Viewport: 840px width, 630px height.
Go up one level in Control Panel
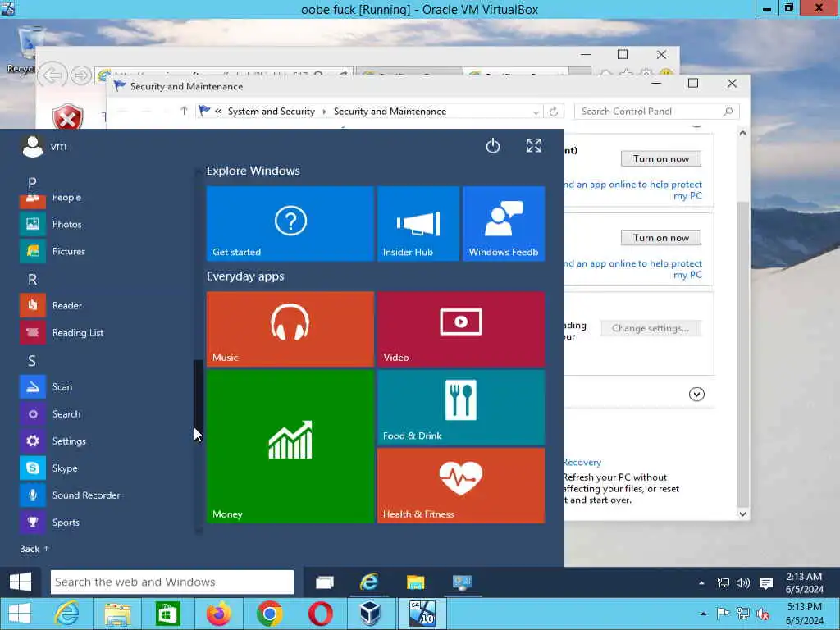(184, 111)
